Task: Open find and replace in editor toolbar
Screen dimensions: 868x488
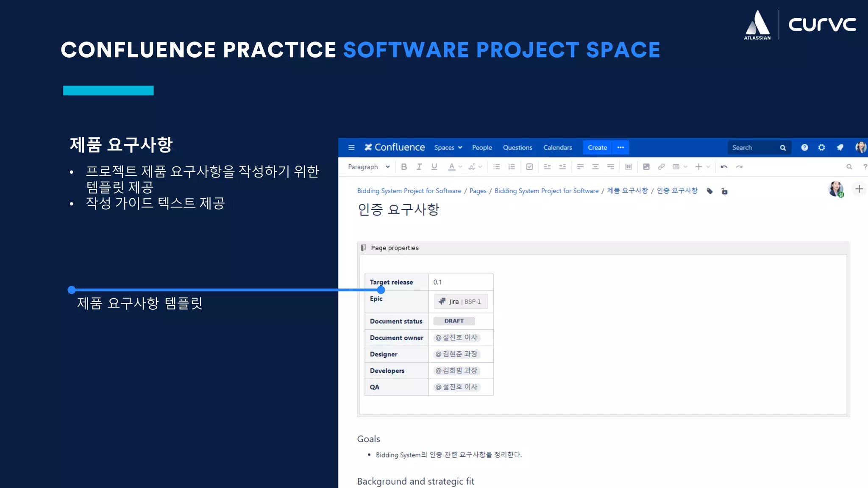Action: click(x=849, y=167)
